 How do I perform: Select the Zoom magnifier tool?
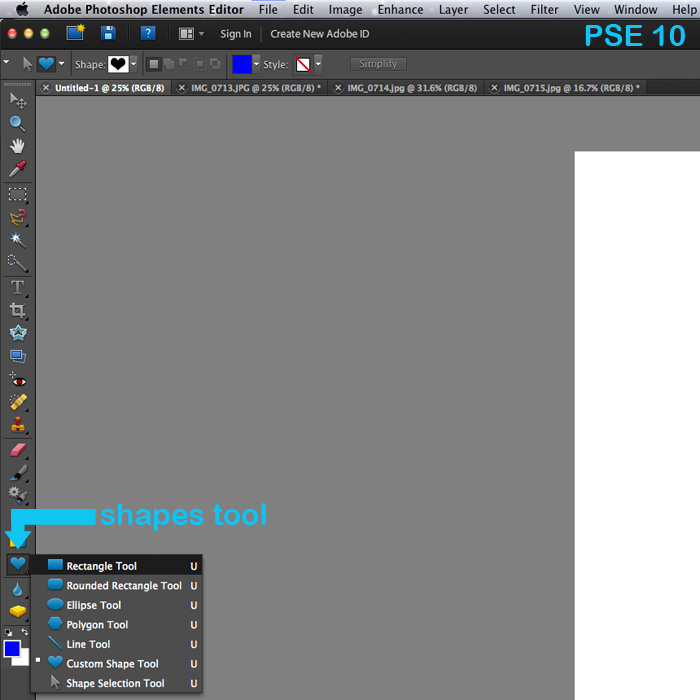point(17,124)
